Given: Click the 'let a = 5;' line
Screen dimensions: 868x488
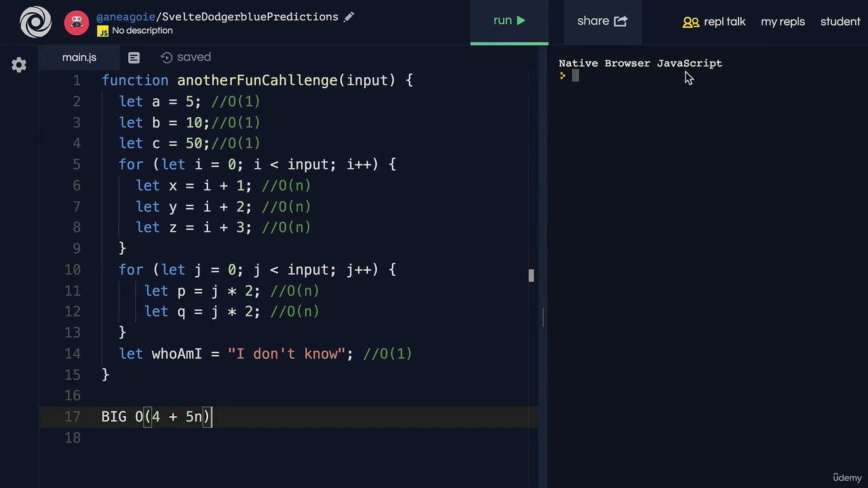Looking at the screenshot, I should coord(160,102).
